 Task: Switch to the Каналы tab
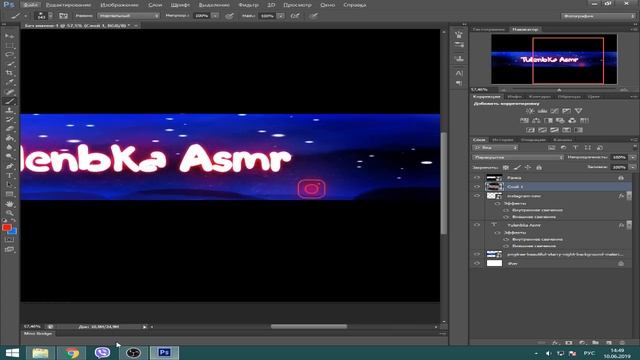click(562, 140)
